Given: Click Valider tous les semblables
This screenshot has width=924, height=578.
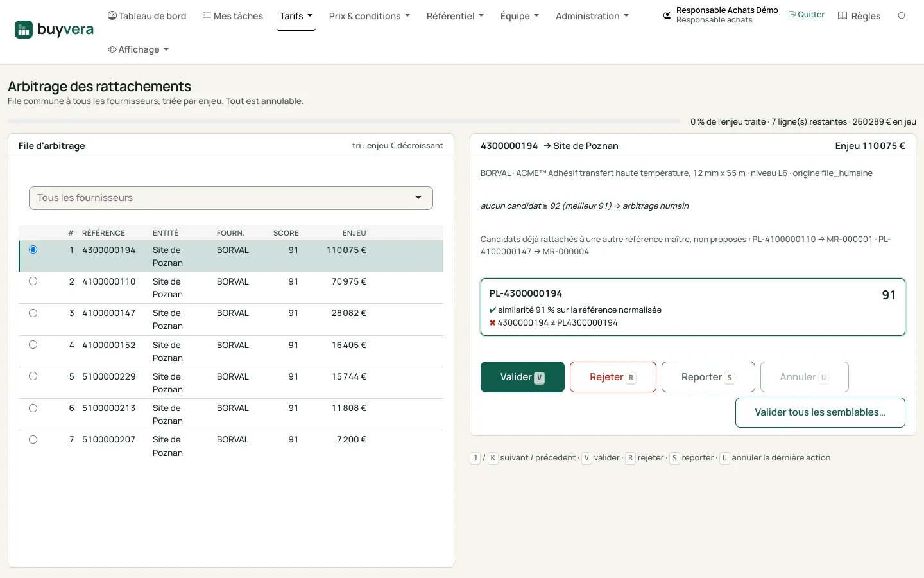Looking at the screenshot, I should coord(820,412).
